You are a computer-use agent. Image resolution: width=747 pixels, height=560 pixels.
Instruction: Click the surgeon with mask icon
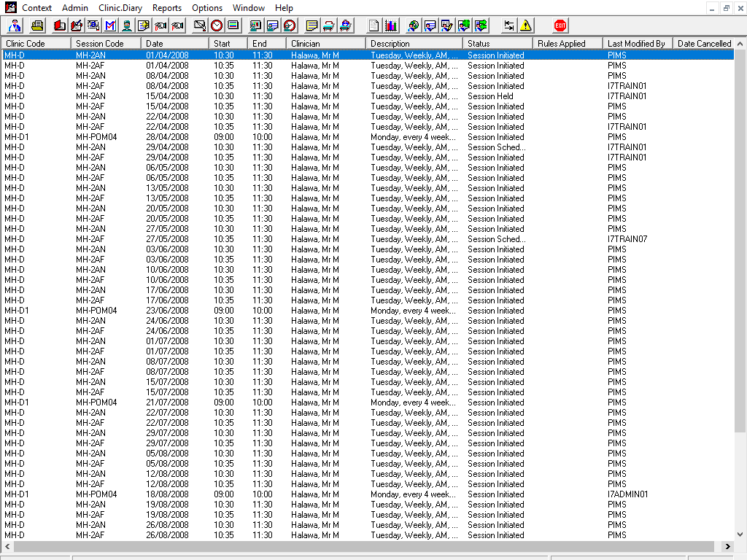[x=127, y=26]
